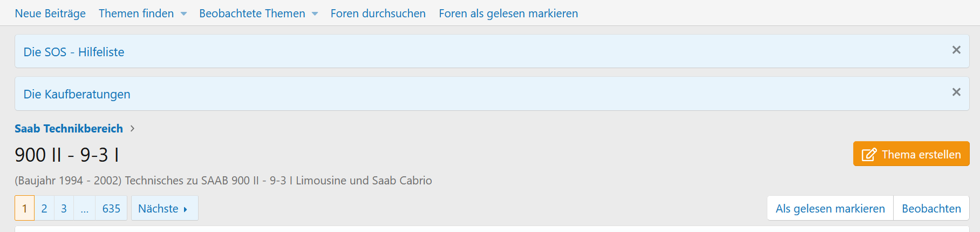The width and height of the screenshot is (980, 232).
Task: Click the pencil icon on Thema erstellen
Action: coord(869,155)
